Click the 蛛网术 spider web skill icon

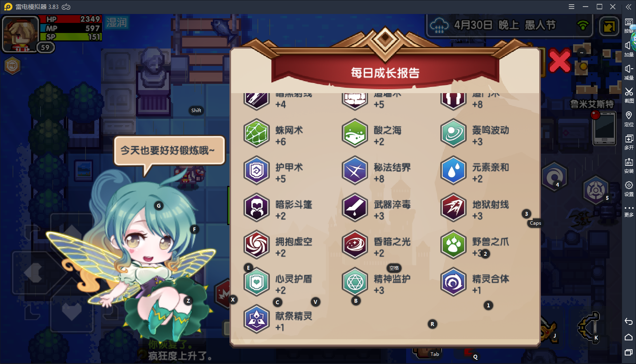coord(257,133)
